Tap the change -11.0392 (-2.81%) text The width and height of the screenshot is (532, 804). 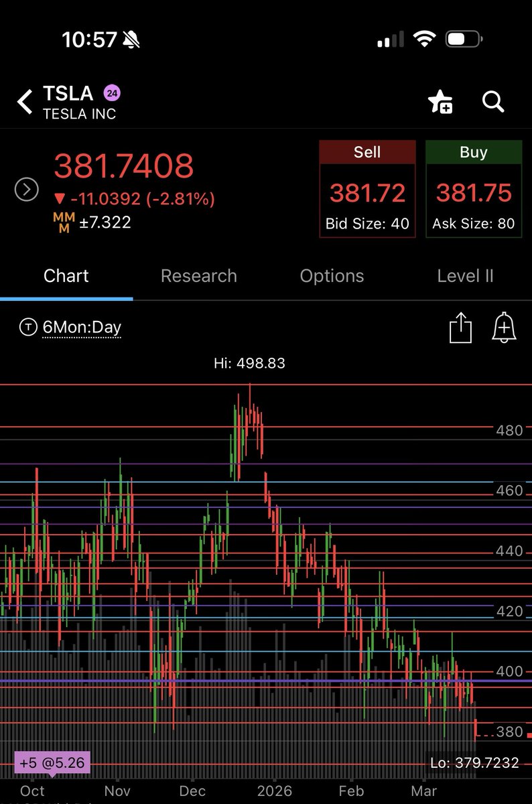(x=134, y=199)
